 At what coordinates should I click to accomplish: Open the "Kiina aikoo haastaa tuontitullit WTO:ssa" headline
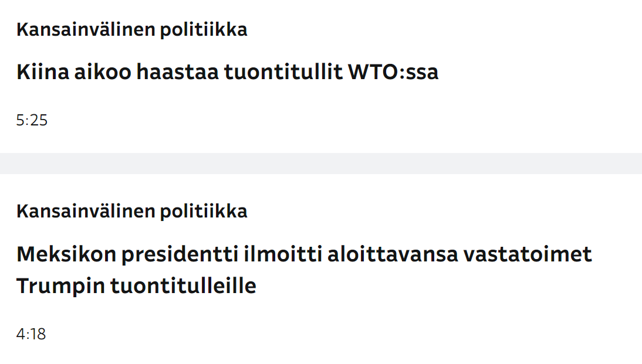[227, 73]
